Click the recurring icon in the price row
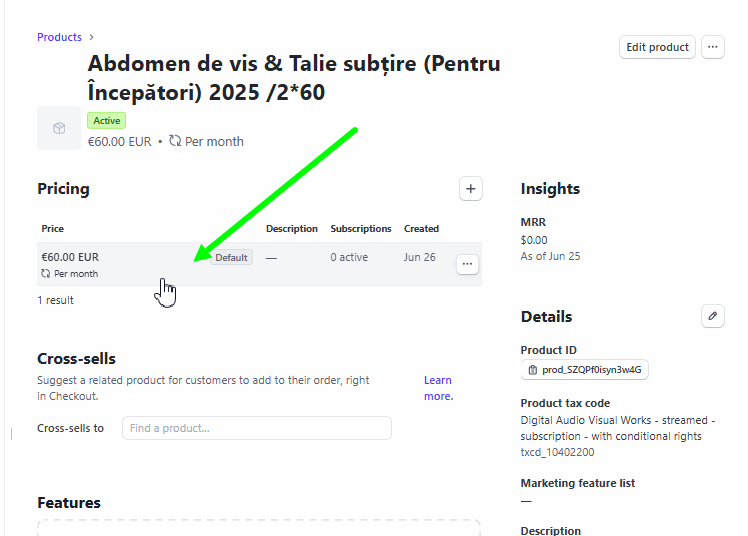This screenshot has height=536, width=748. click(x=45, y=274)
